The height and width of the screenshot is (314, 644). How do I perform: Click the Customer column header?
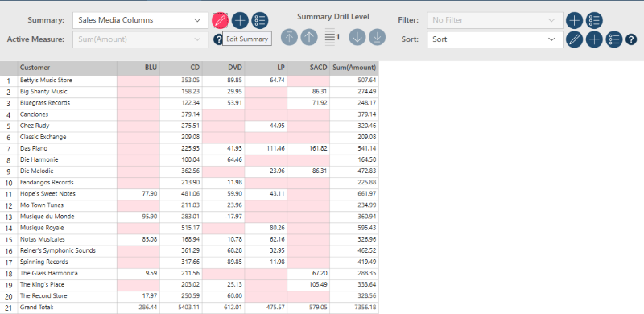68,68
